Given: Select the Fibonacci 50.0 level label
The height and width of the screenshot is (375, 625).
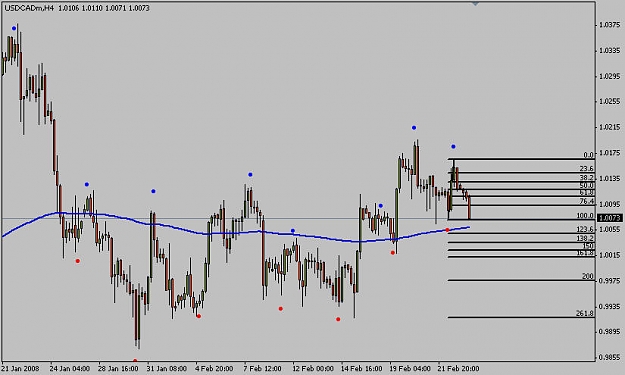Looking at the screenshot, I should [x=586, y=186].
